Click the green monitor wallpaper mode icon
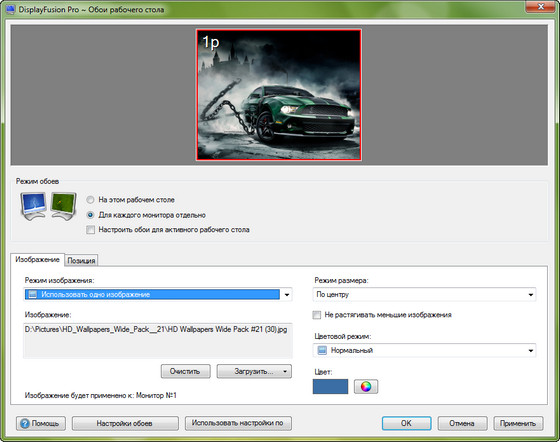 [x=64, y=206]
